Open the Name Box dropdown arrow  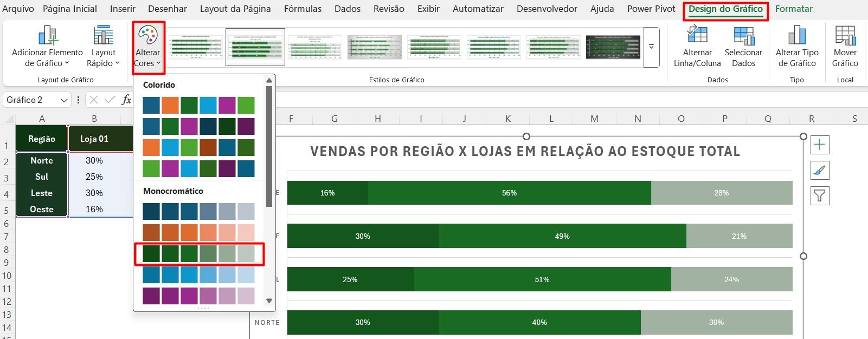(x=65, y=100)
